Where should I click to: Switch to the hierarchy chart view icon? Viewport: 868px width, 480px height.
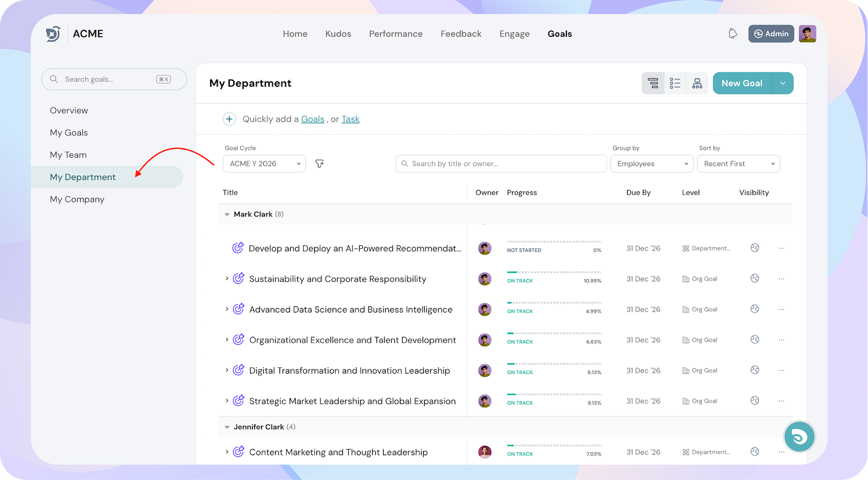point(697,83)
